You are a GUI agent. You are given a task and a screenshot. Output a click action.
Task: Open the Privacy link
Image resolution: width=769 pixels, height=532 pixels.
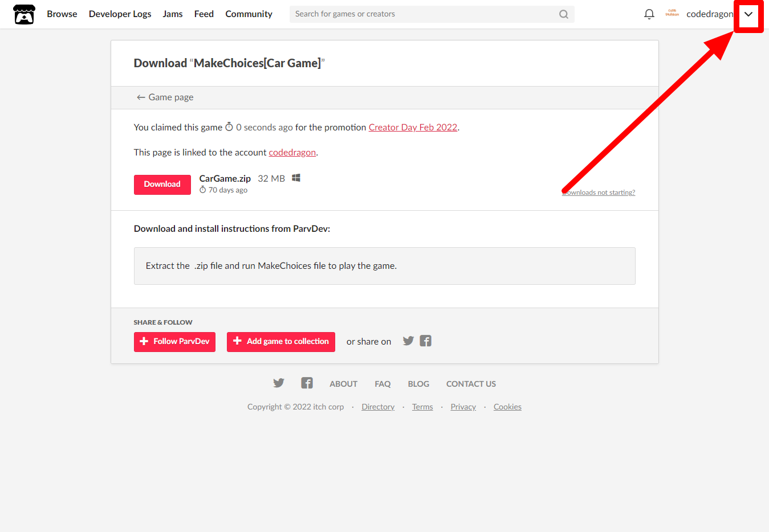463,407
